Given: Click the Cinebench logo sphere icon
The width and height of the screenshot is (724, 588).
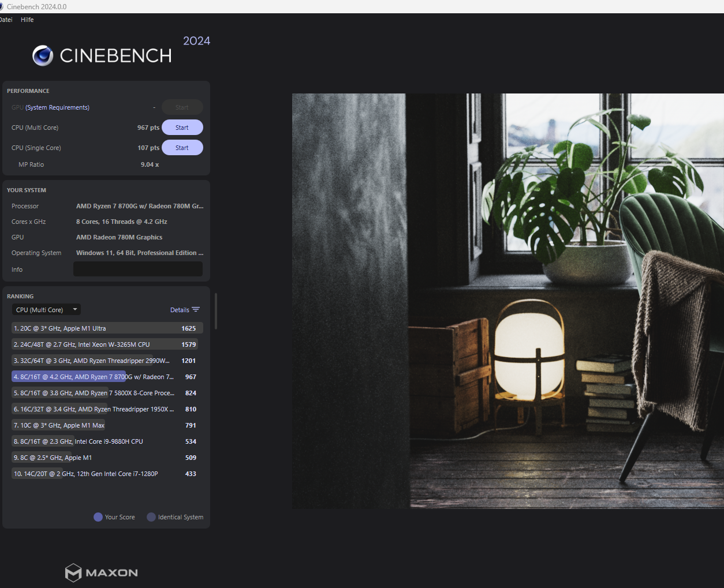Looking at the screenshot, I should [43, 55].
